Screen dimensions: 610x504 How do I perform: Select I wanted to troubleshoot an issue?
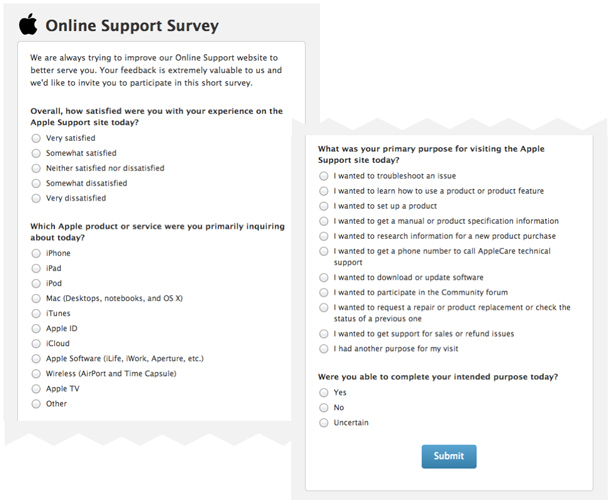click(324, 176)
